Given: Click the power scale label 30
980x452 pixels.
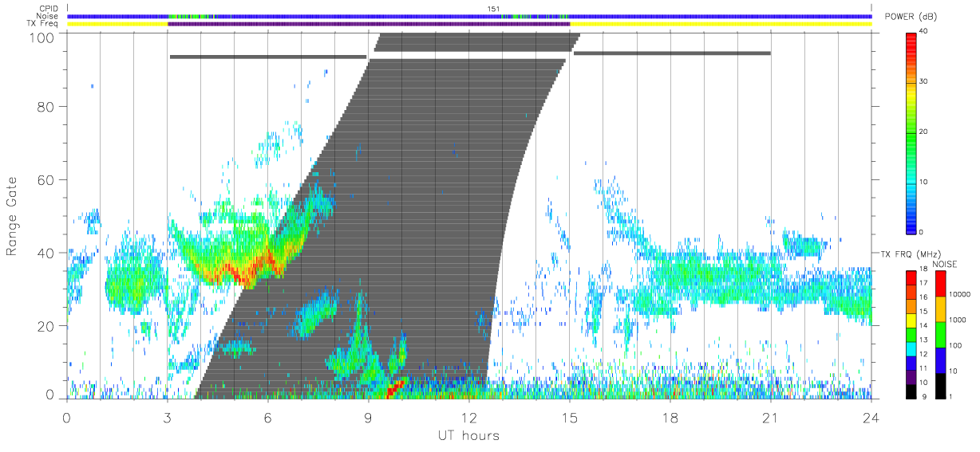Looking at the screenshot, I should 925,81.
